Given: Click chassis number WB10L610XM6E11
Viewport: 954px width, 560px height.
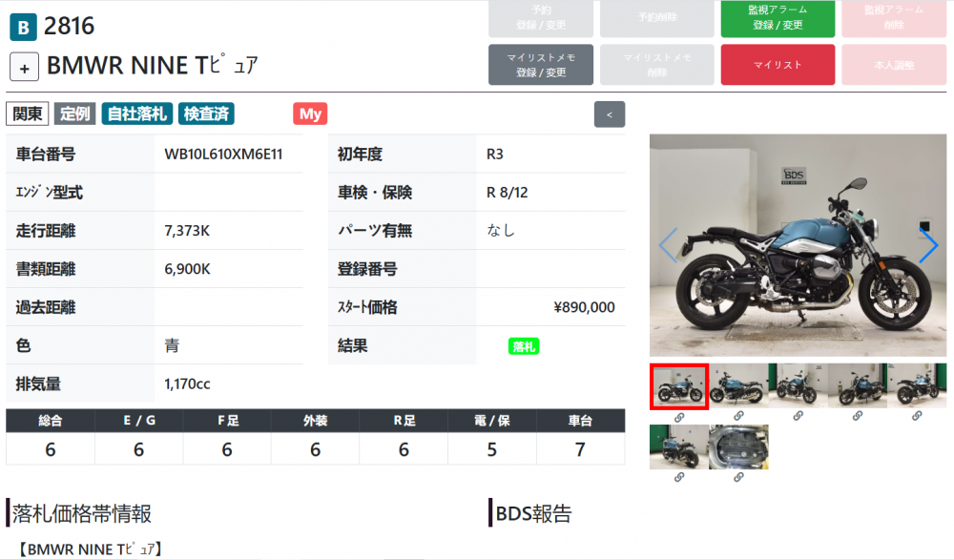Looking at the screenshot, I should click(x=223, y=154).
